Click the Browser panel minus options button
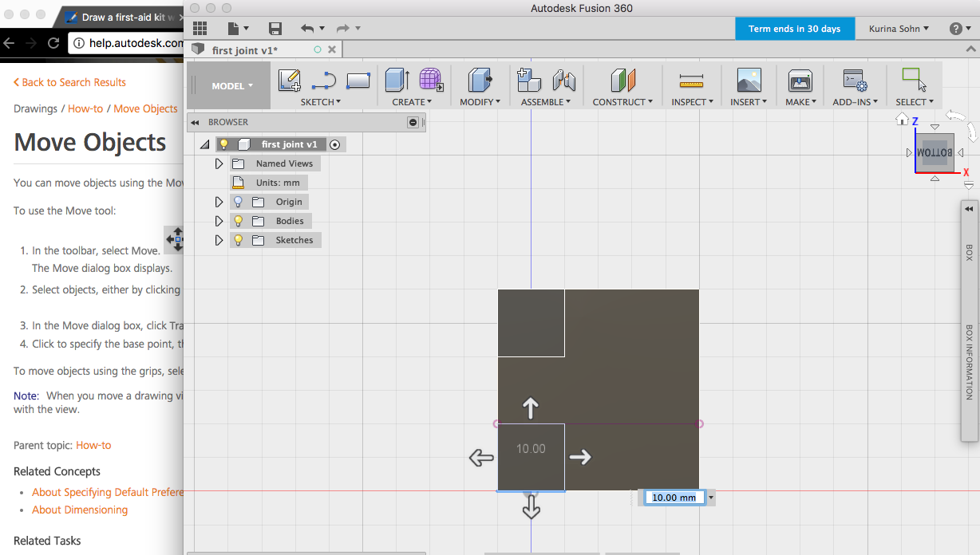 click(413, 123)
